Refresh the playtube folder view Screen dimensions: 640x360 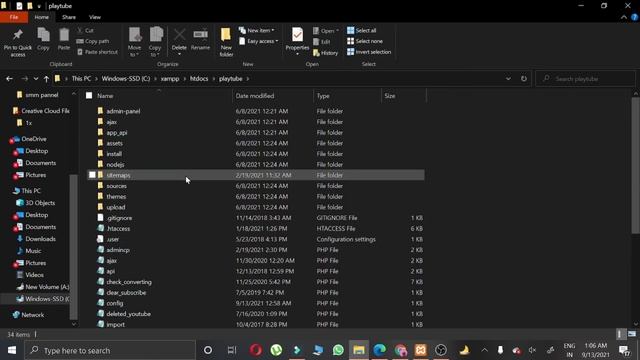[x=524, y=78]
